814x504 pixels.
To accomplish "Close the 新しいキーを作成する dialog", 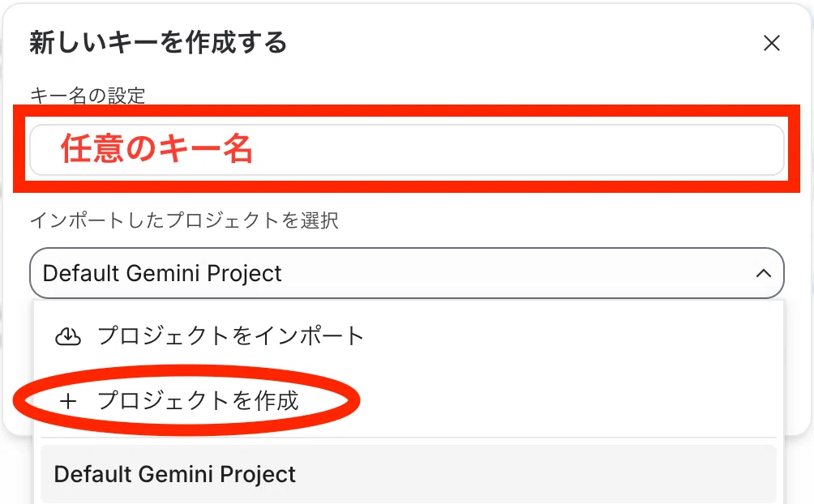I will point(771,43).
